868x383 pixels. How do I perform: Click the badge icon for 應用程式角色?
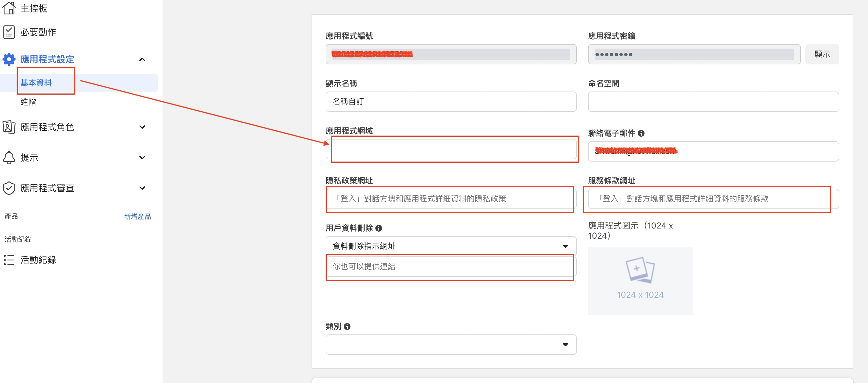pos(9,127)
